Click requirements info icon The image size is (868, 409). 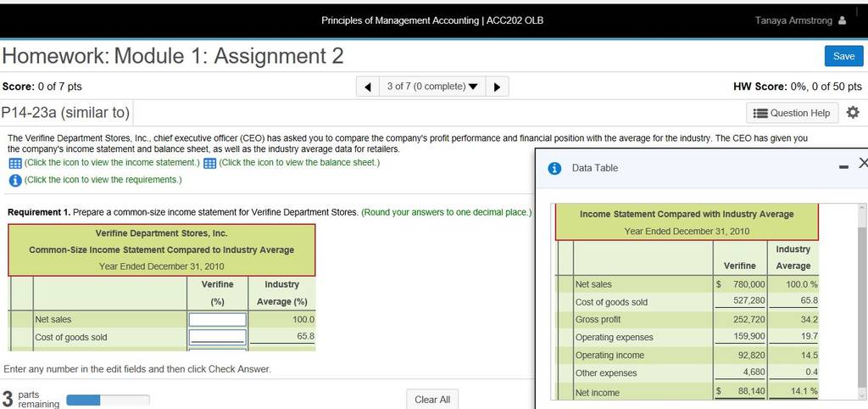pyautogui.click(x=15, y=180)
